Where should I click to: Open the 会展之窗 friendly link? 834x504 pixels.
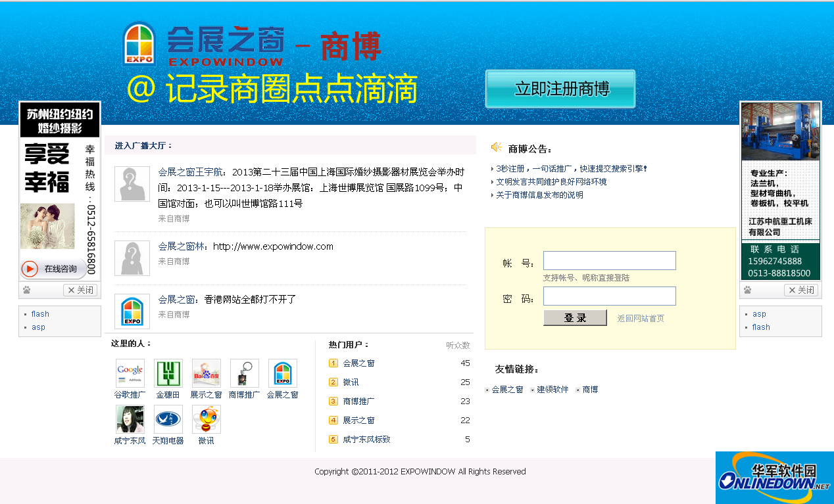[508, 390]
